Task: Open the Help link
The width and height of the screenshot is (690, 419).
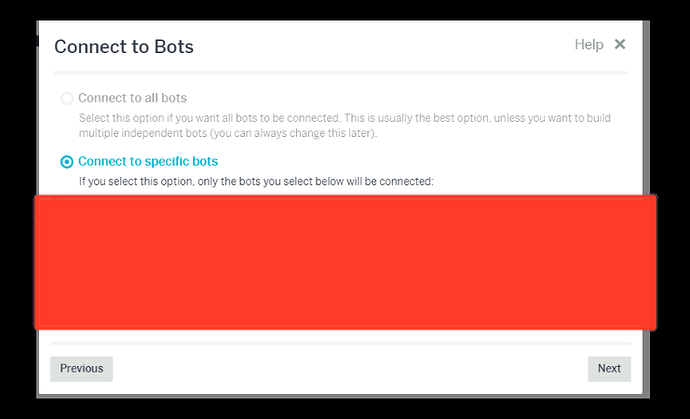Action: point(589,44)
